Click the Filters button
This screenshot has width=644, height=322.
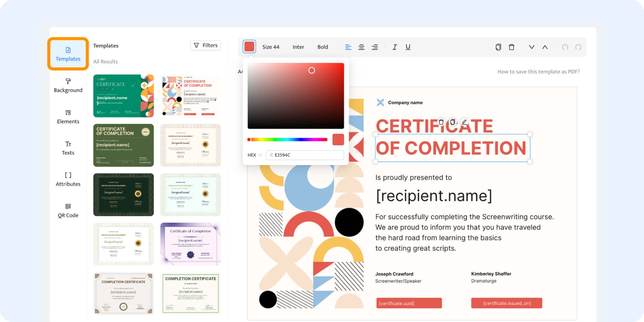pyautogui.click(x=206, y=45)
